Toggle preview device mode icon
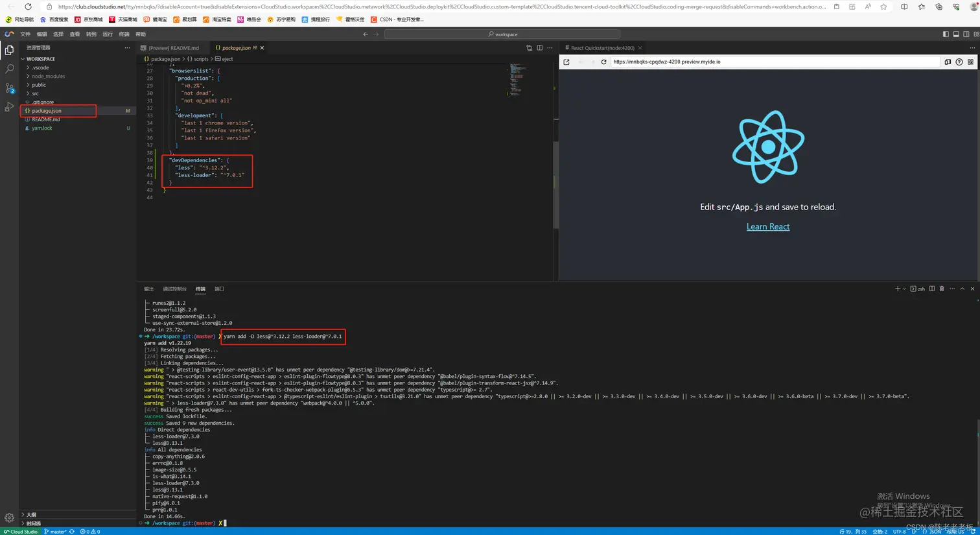Image resolution: width=980 pixels, height=535 pixels. coord(948,62)
